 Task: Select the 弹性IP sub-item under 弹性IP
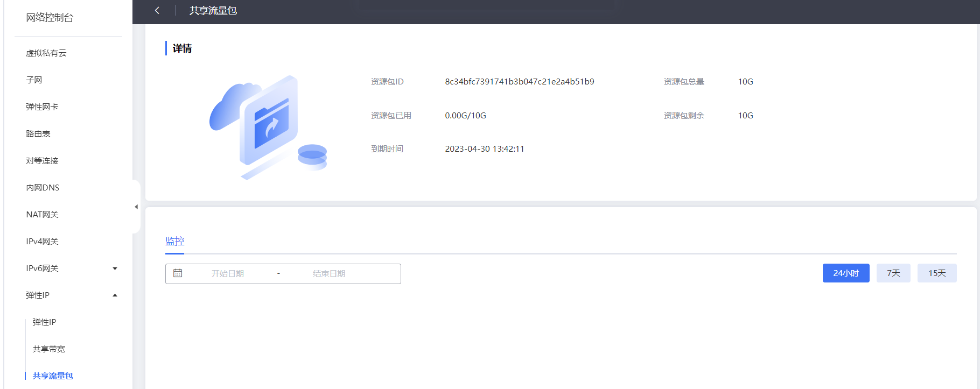point(44,322)
